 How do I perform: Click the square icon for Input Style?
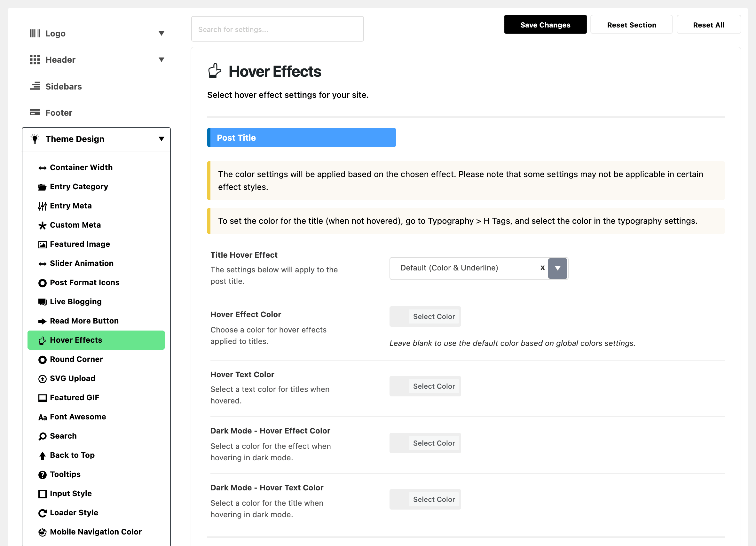pos(42,494)
